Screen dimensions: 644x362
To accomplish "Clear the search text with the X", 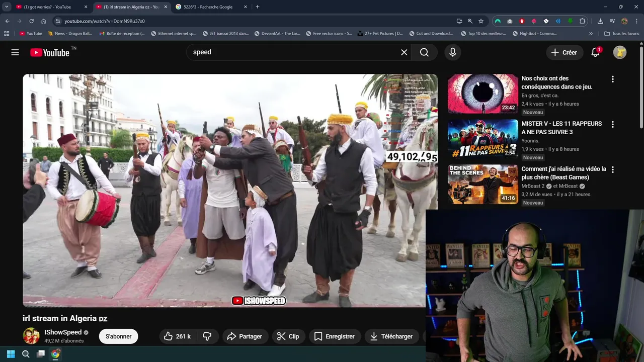I will coord(404,52).
